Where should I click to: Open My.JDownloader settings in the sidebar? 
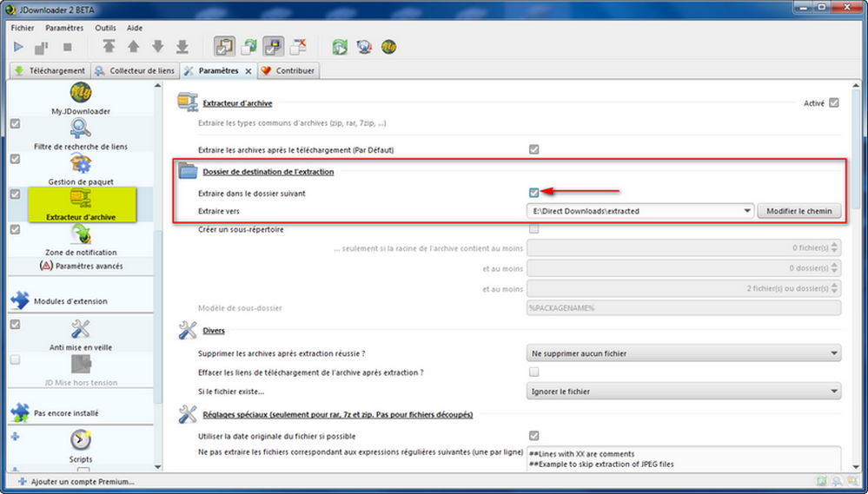(81, 98)
